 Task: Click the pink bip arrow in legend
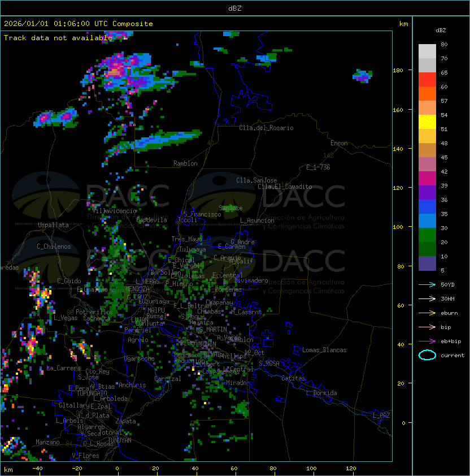427,327
